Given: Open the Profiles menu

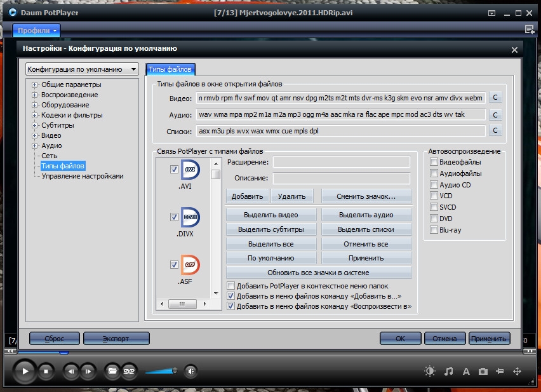Looking at the screenshot, I should click(37, 30).
